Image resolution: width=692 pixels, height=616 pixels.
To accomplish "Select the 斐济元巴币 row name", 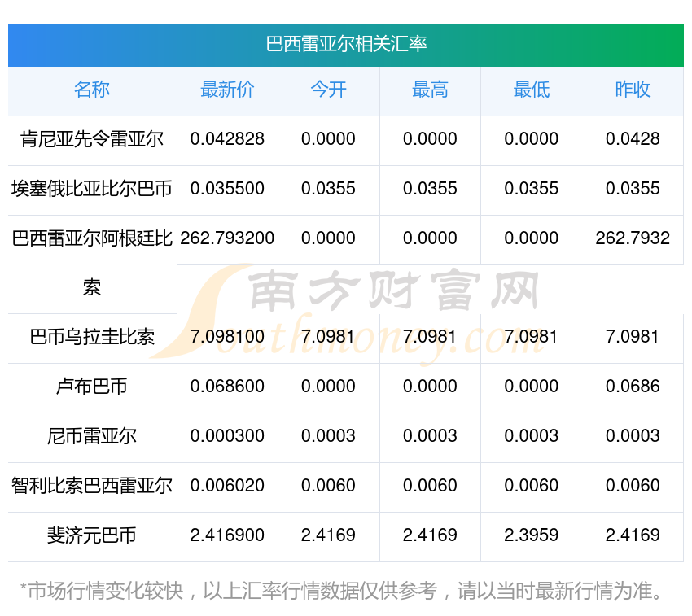I will coord(92,535).
